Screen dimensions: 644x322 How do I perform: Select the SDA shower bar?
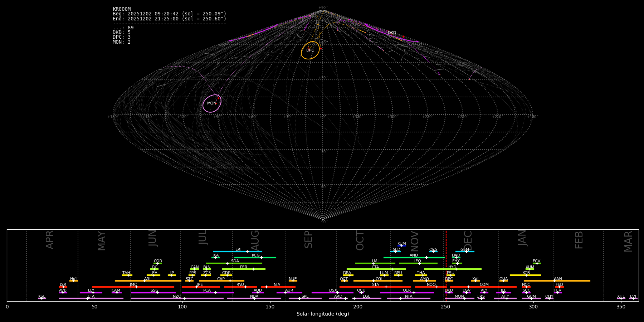point(234,263)
